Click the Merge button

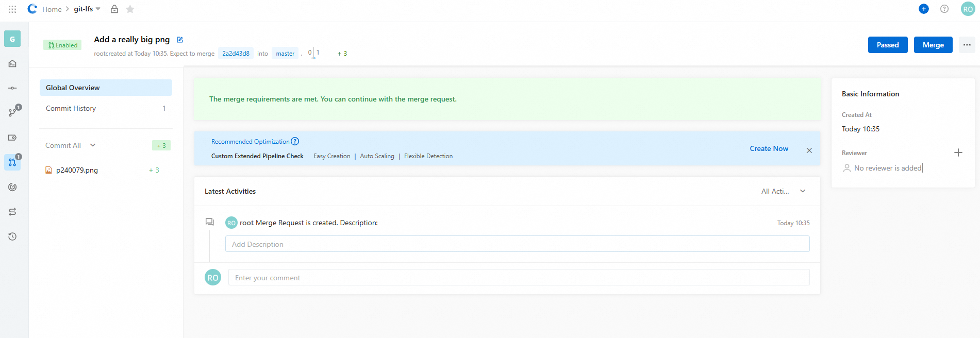click(x=933, y=45)
